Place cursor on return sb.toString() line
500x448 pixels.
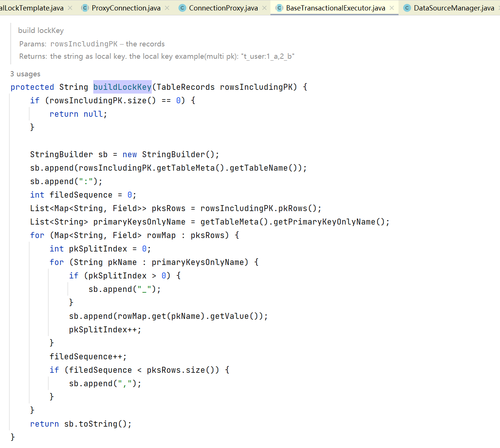81,424
